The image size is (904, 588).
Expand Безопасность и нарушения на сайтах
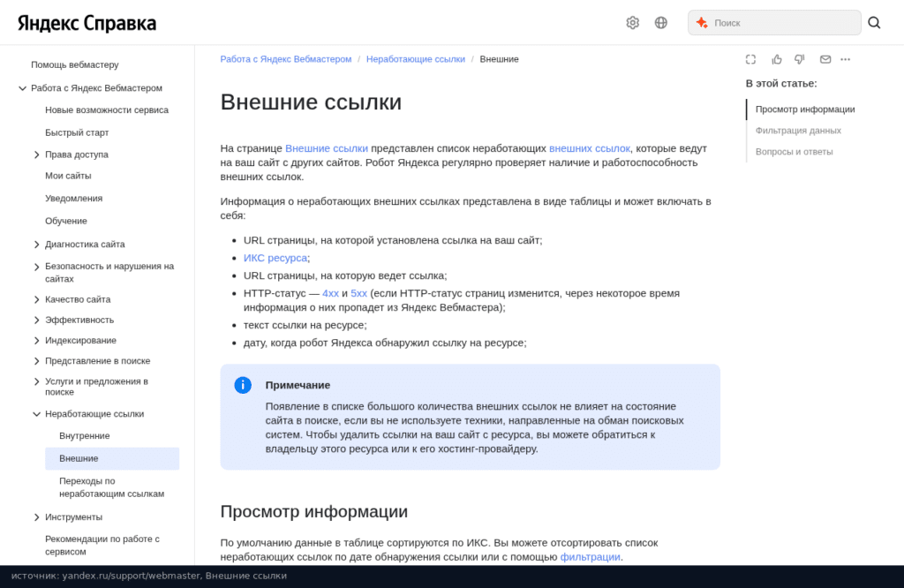(37, 267)
